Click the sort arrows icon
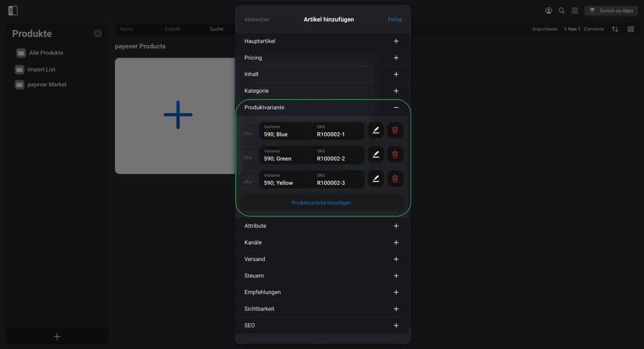This screenshot has width=644, height=349. tap(615, 29)
